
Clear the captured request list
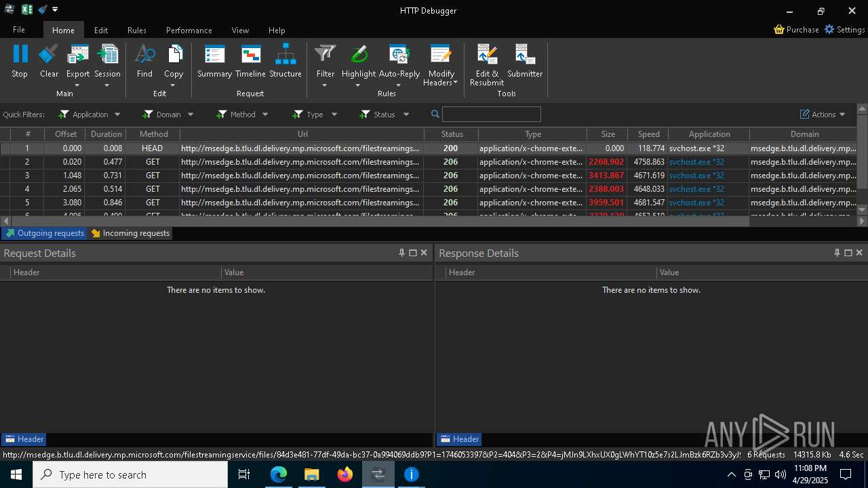tap(49, 61)
